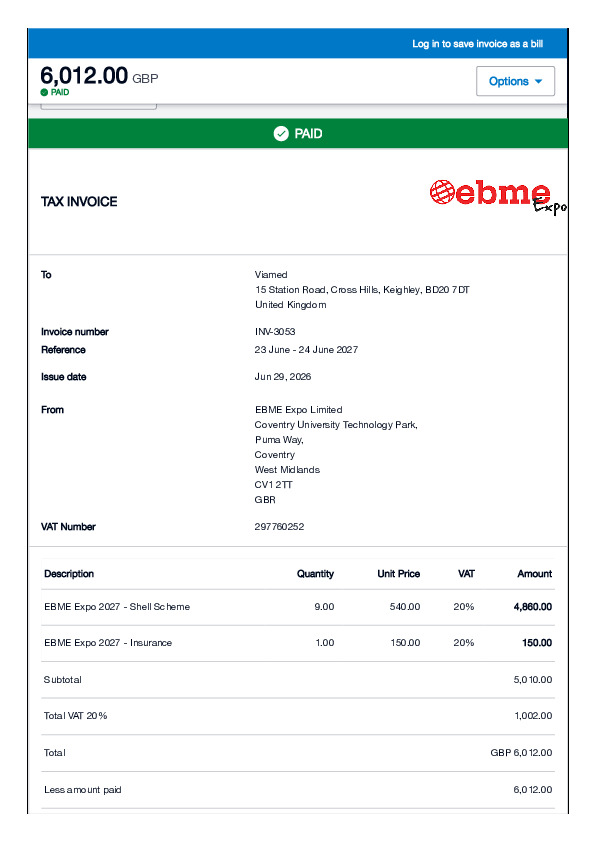595x842 pixels.
Task: Click the TAX INVOICE heading
Action: coord(79,201)
